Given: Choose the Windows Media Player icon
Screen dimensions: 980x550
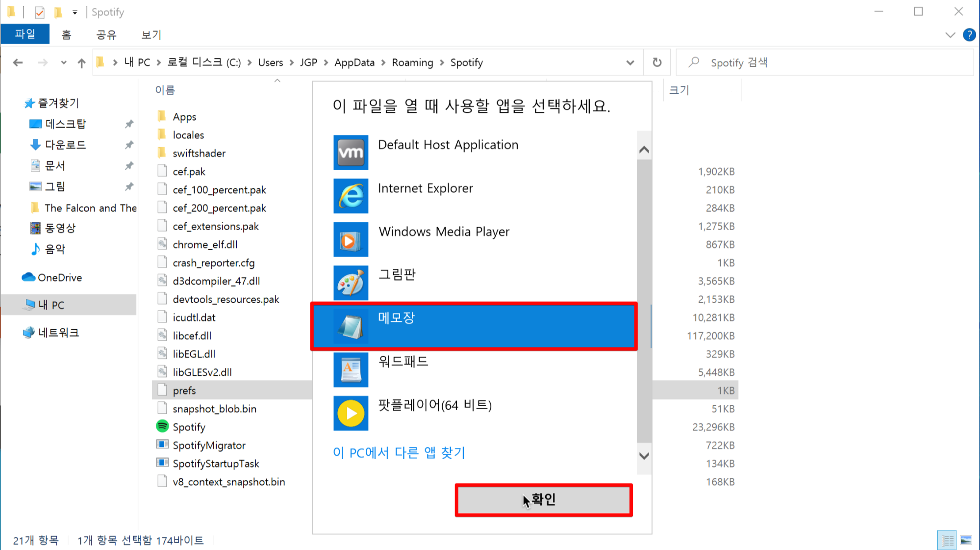Looking at the screenshot, I should click(x=351, y=239).
